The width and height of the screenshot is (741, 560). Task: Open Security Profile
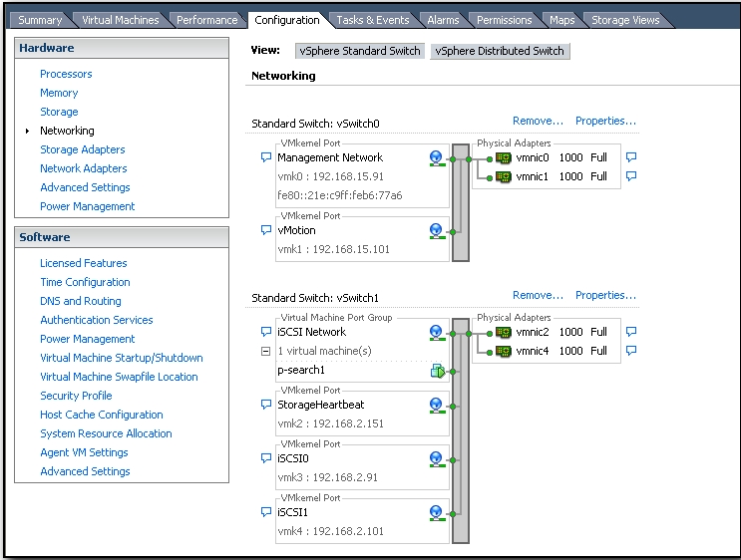(76, 396)
